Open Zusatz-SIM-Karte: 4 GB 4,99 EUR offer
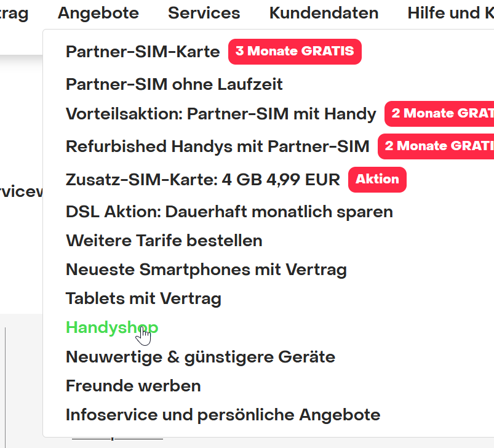This screenshot has width=494, height=448. (202, 180)
